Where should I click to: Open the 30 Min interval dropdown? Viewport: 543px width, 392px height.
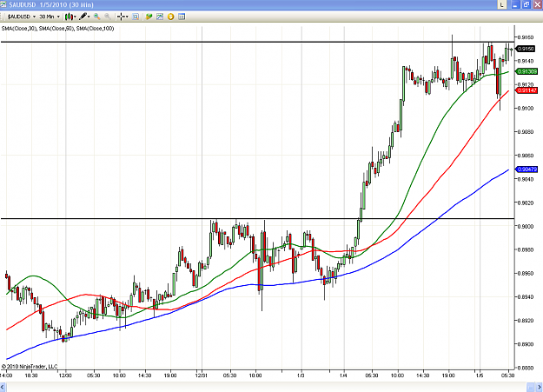click(x=50, y=17)
